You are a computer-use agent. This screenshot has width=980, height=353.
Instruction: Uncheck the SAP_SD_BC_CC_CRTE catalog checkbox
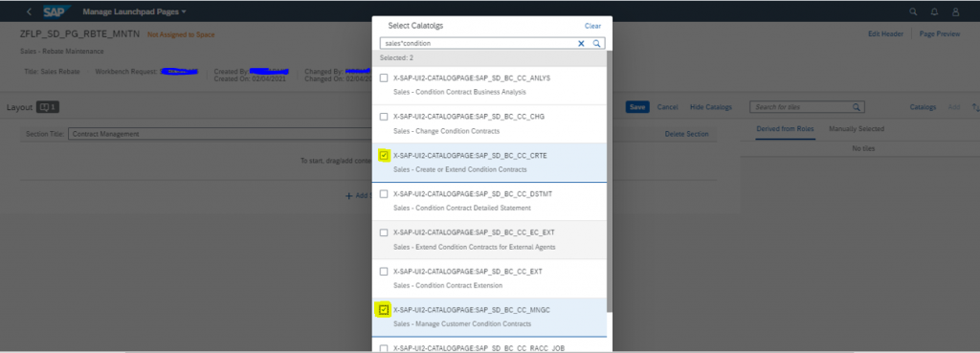[x=384, y=156]
